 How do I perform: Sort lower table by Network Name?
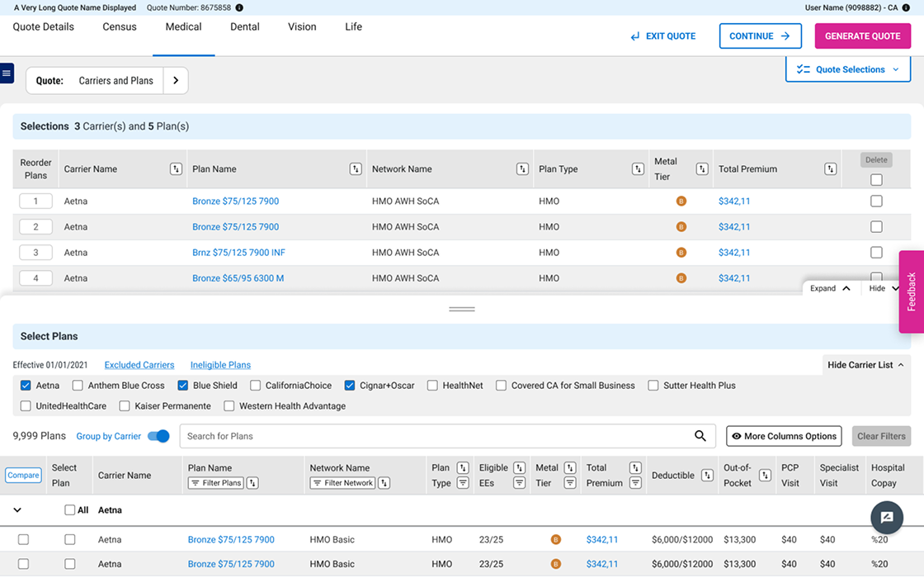[x=384, y=482]
